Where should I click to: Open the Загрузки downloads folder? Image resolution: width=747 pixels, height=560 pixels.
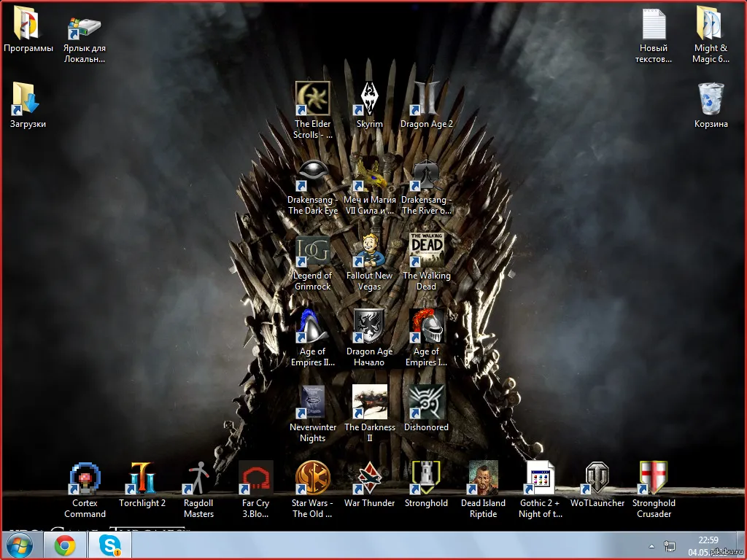click(x=26, y=98)
